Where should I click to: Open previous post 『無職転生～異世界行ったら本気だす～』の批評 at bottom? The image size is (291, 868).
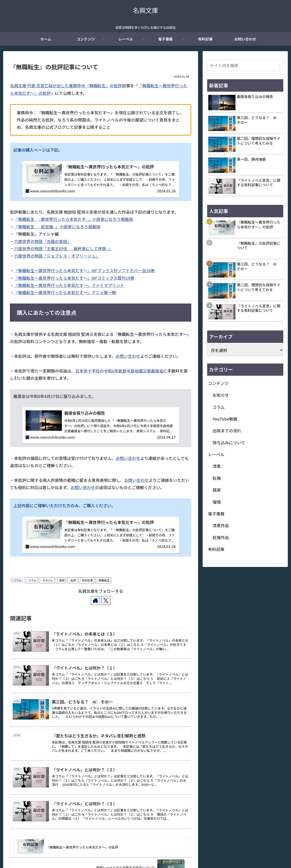click(101, 847)
